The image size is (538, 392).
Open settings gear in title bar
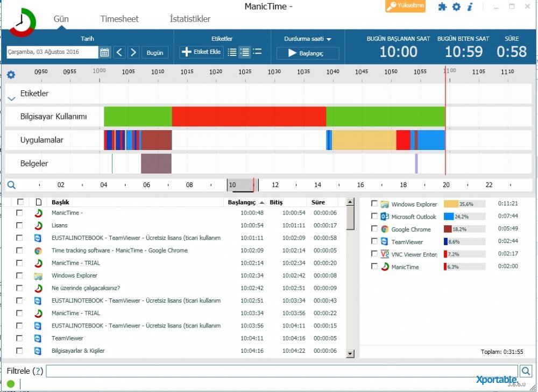point(456,6)
